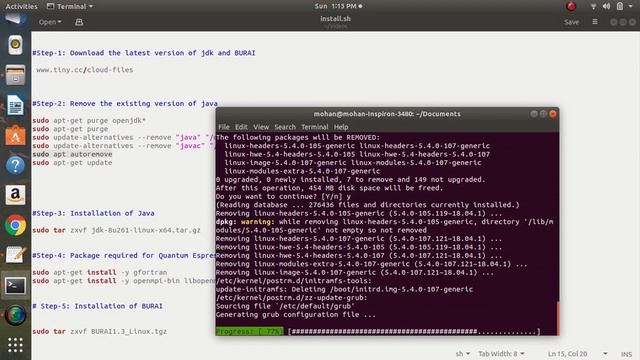The image size is (640, 360).
Task: Click the new document icon in gedit
Action: [x=79, y=22]
